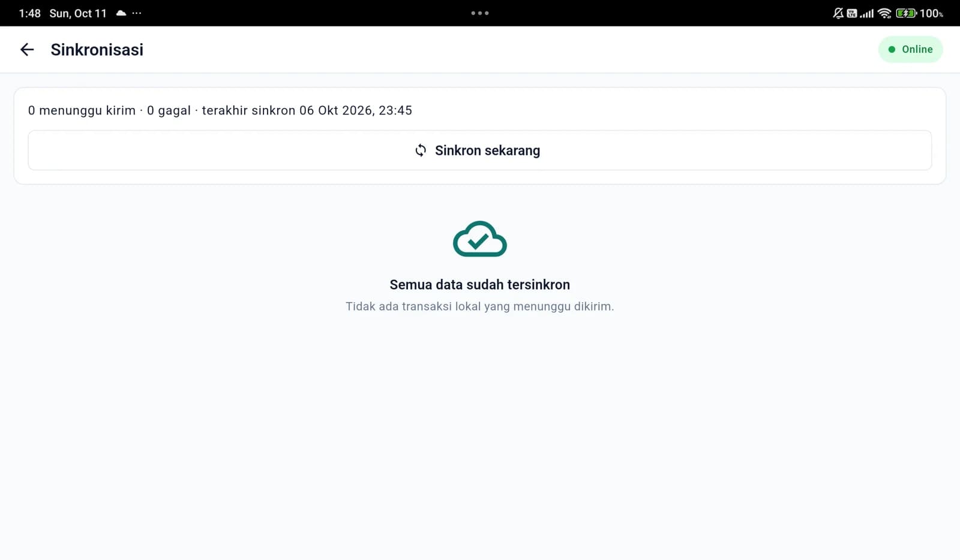Image resolution: width=960 pixels, height=560 pixels.
Task: Tap the clock time 1:48
Action: [x=29, y=13]
